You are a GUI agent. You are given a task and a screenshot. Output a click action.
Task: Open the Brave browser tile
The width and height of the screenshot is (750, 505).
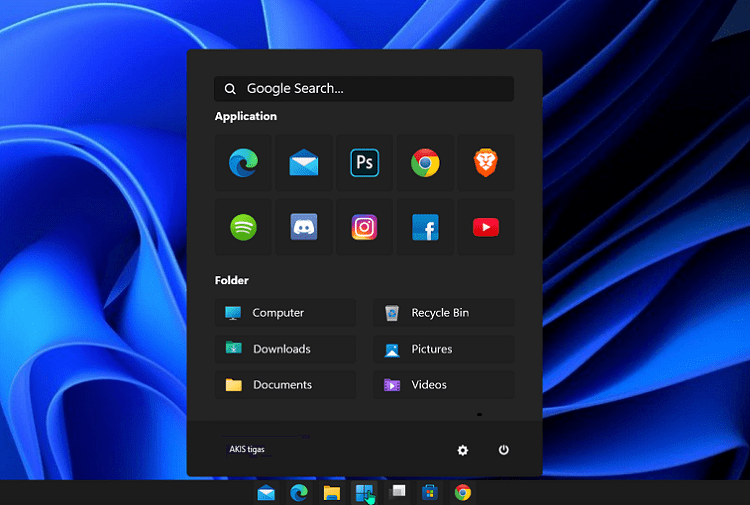pyautogui.click(x=486, y=163)
